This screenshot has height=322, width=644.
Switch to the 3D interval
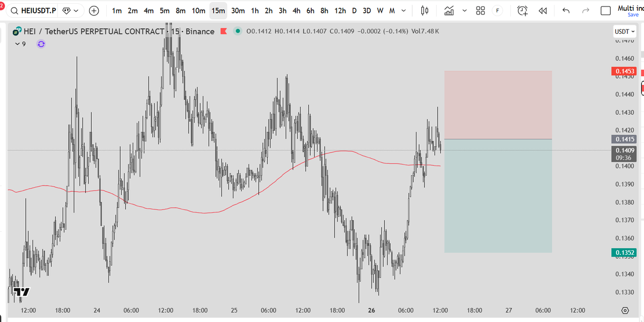click(x=367, y=11)
